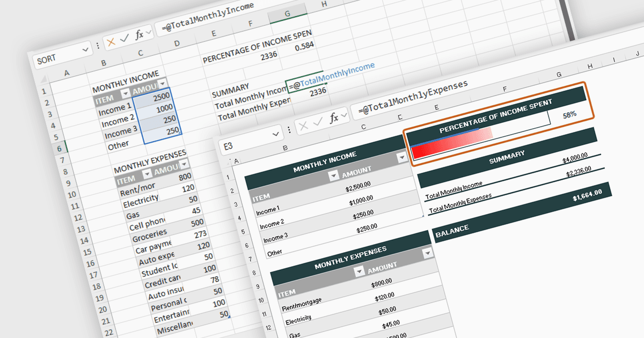Select column C header in back window
The image size is (644, 338).
point(140,53)
